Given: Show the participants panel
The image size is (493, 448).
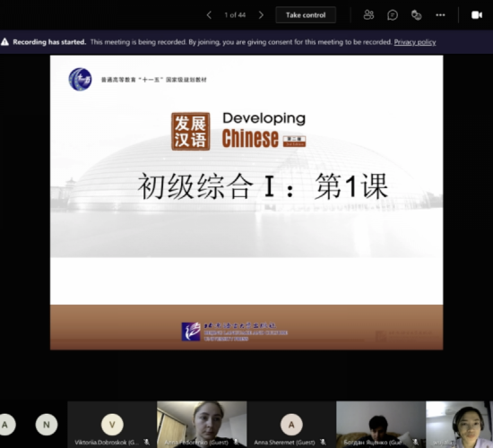Looking at the screenshot, I should 368,14.
